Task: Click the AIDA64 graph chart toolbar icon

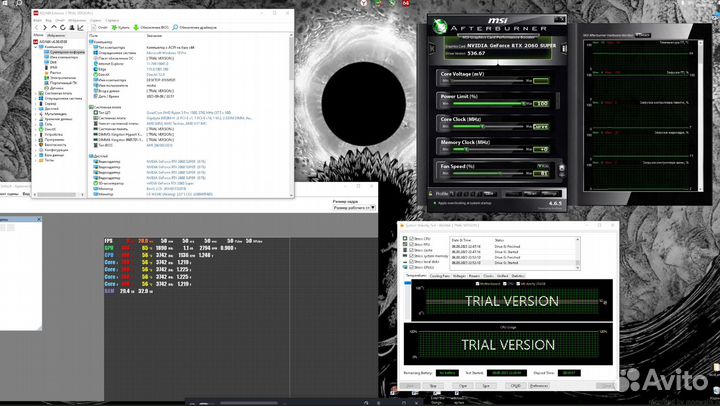Action: point(80,28)
